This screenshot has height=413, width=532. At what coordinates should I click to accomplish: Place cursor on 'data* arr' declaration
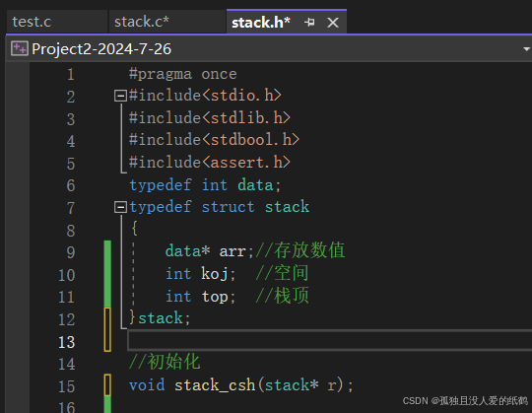[x=205, y=251]
